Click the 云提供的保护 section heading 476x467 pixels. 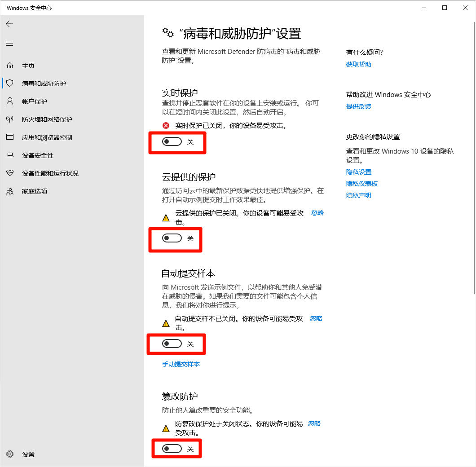[189, 177]
